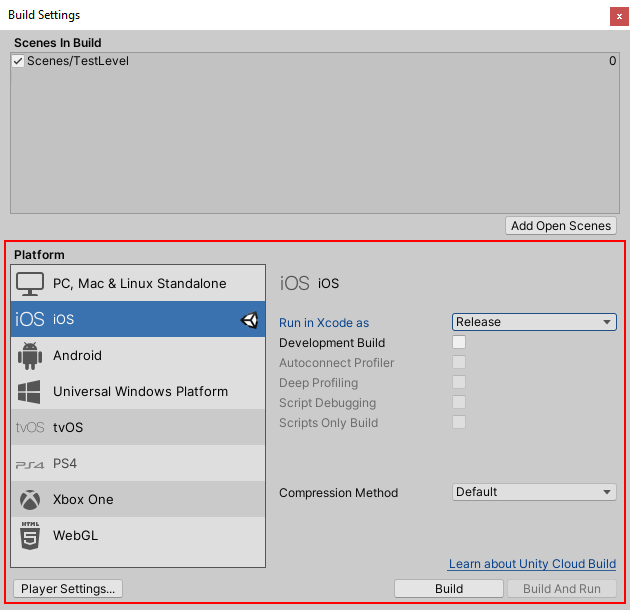Toggle the Autoconnect Profiler checkbox
Image resolution: width=630 pixels, height=610 pixels.
click(459, 362)
